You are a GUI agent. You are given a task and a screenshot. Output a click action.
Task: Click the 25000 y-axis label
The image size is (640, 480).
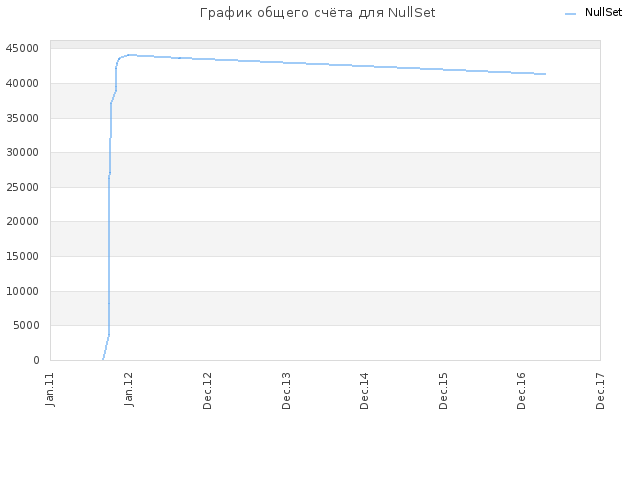pos(22,187)
